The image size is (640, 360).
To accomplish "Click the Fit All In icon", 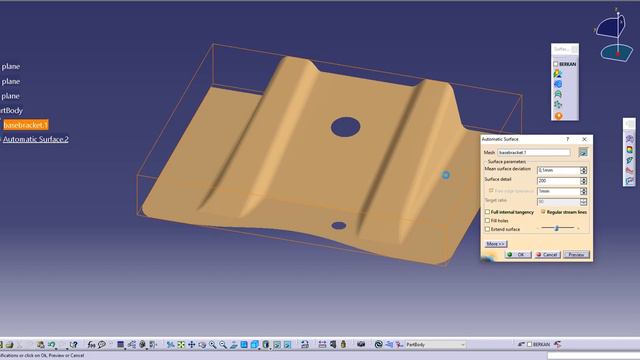I will coord(181,345).
